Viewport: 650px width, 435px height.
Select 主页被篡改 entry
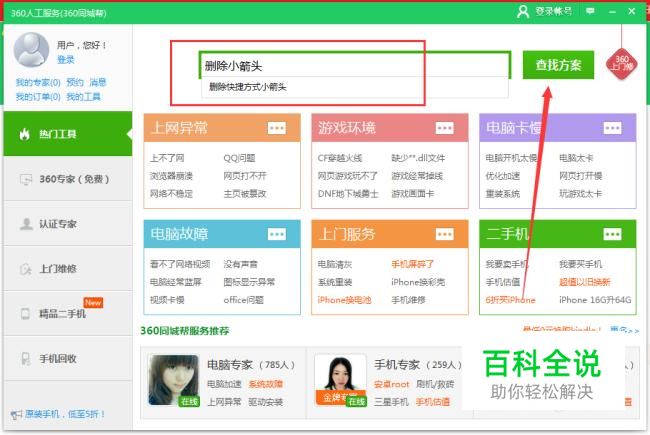(x=245, y=194)
